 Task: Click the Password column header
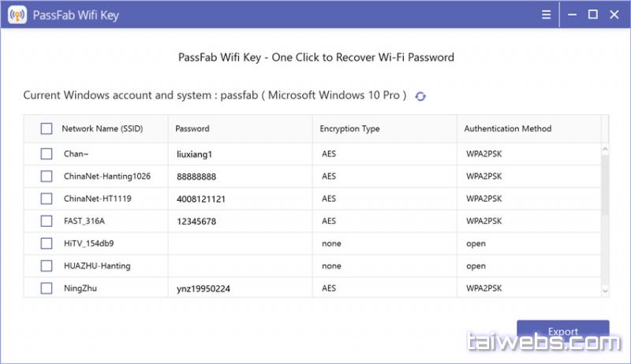192,128
